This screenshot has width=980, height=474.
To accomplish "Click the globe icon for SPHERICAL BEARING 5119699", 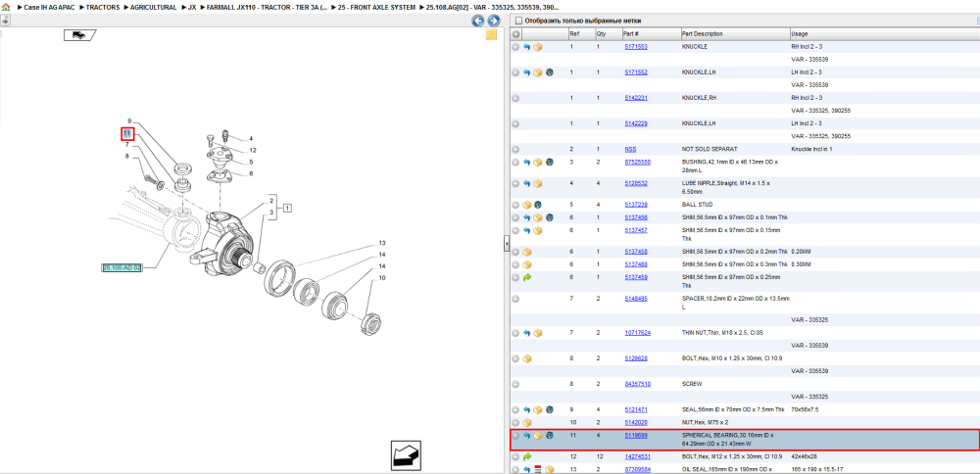I will [549, 435].
